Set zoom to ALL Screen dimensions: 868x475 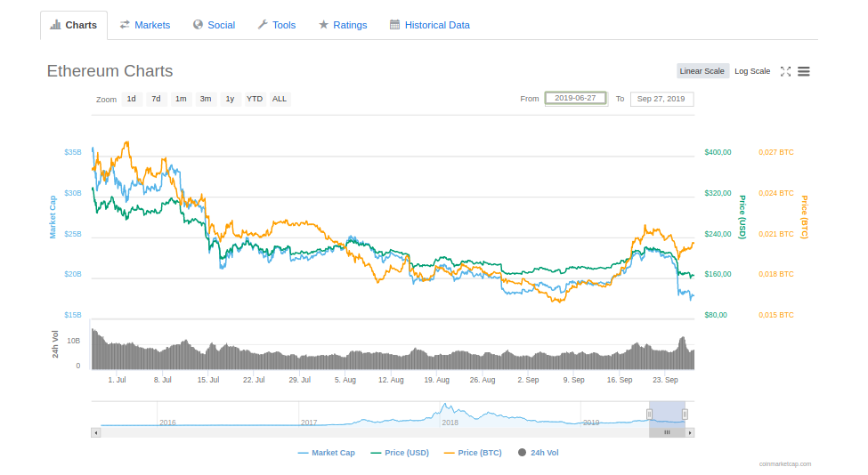point(280,99)
